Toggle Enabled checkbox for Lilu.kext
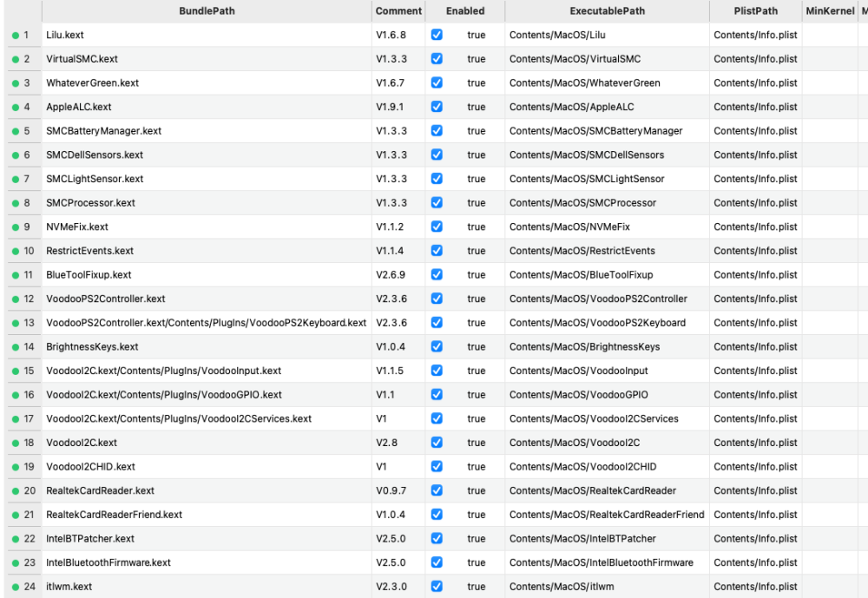 [x=437, y=35]
